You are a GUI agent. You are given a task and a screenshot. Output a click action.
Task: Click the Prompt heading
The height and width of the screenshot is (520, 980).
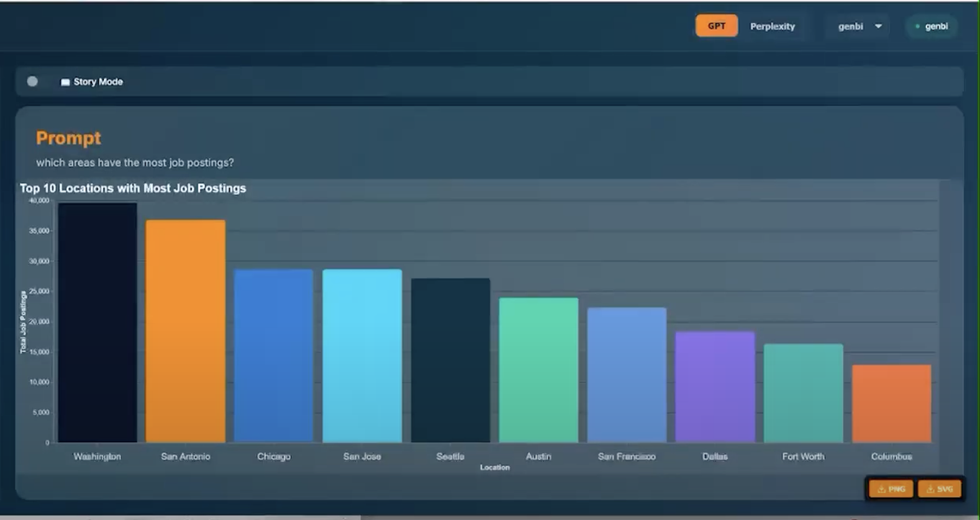point(68,138)
